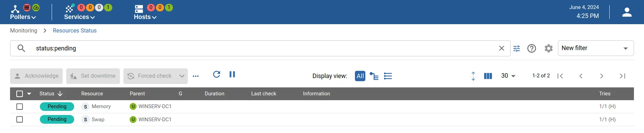
Task: Toggle compact row spacing icon
Action: point(473,76)
